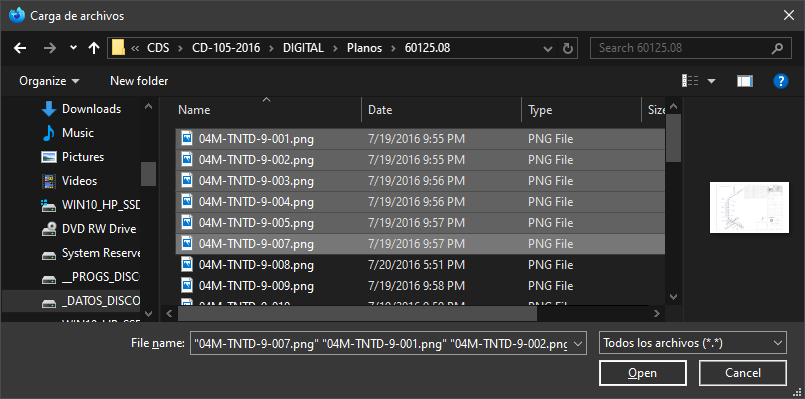Viewport: 805px width, 399px height.
Task: Open the help question mark icon
Action: (x=780, y=81)
